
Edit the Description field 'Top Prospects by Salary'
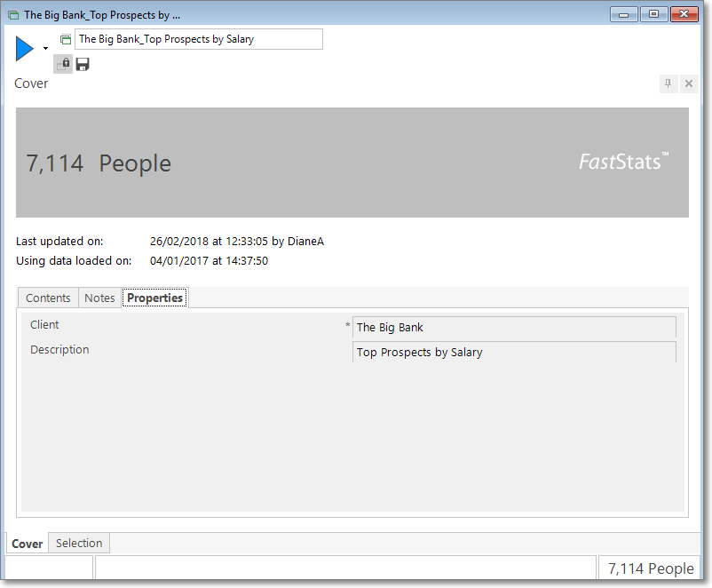tap(514, 352)
